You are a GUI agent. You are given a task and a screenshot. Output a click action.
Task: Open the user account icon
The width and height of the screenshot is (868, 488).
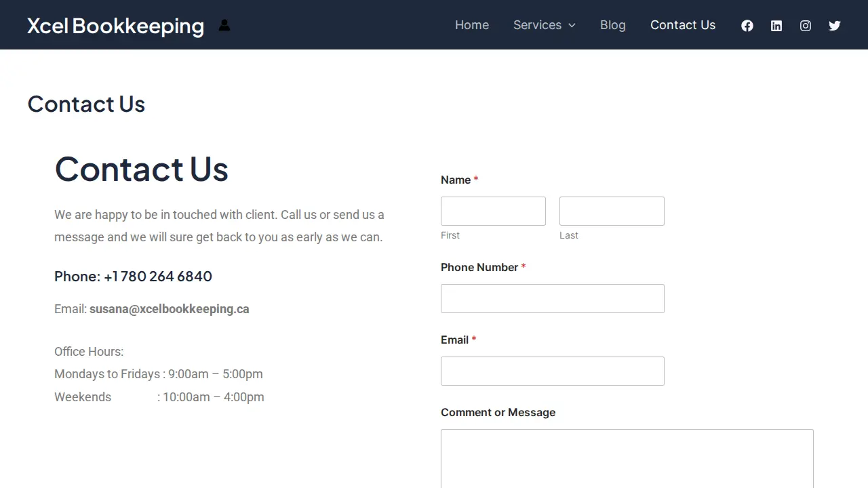224,25
